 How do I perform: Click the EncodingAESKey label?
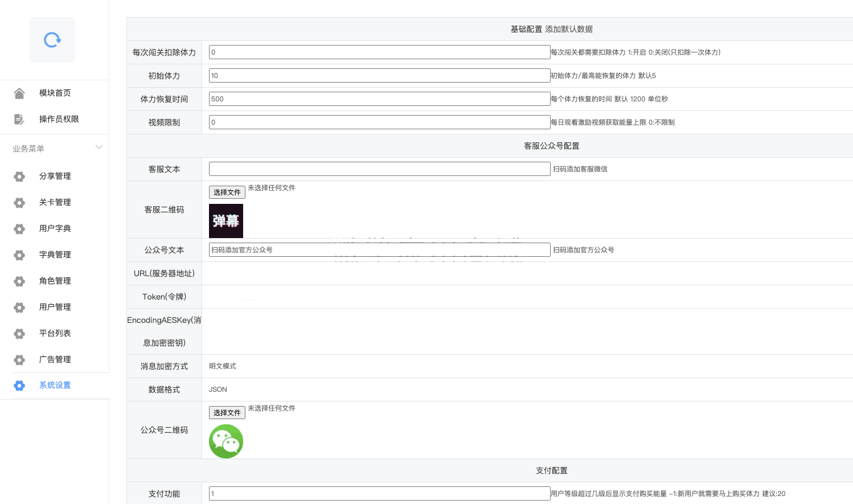[164, 331]
